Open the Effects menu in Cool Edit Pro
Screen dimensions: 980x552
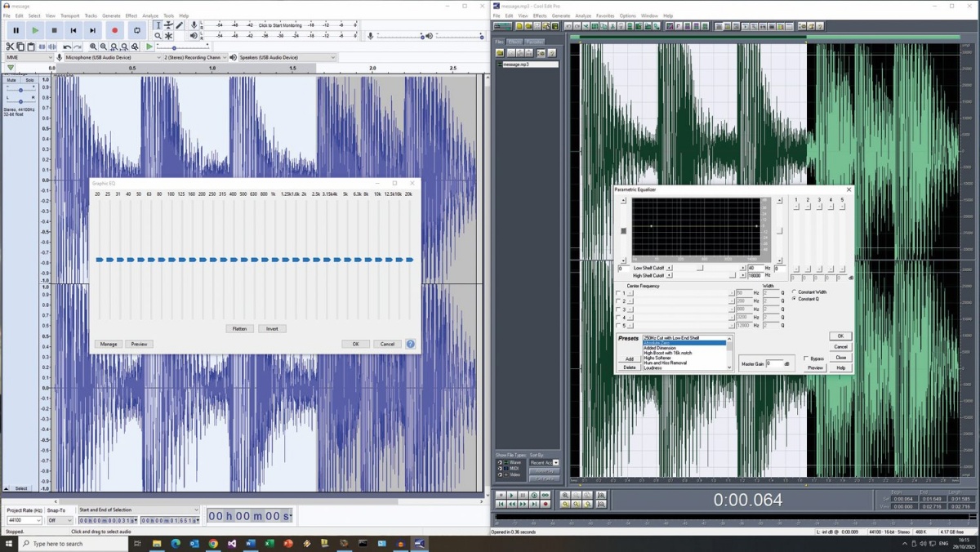[x=540, y=16]
